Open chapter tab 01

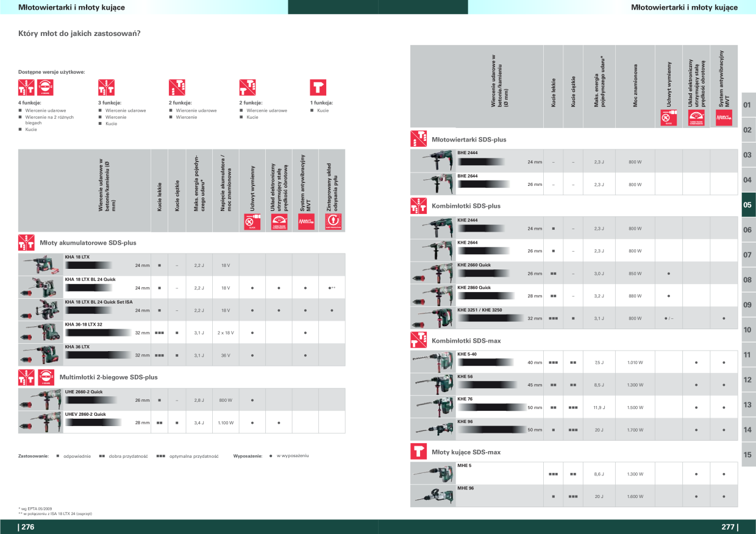(x=747, y=105)
